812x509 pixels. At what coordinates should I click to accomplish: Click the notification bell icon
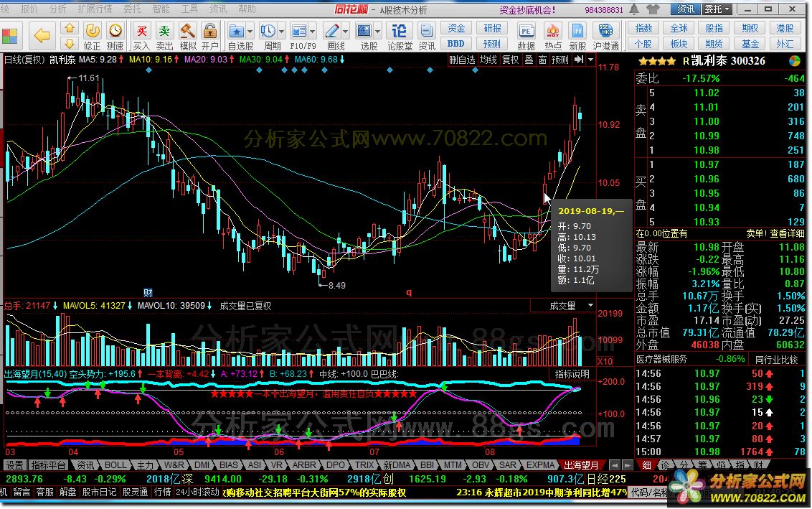[634, 9]
